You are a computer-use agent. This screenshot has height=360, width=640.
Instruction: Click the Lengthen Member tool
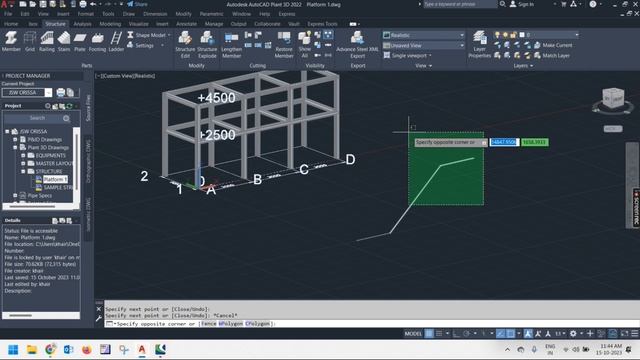(231, 45)
